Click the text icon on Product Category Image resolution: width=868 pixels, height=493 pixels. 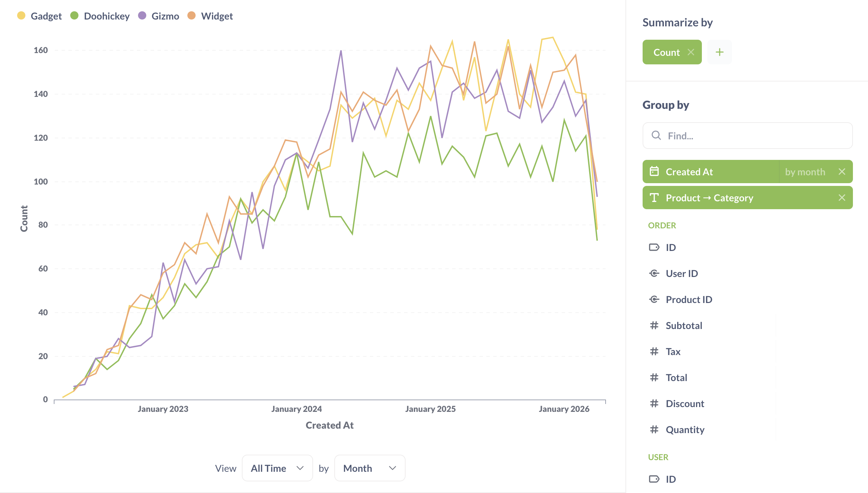(x=654, y=198)
